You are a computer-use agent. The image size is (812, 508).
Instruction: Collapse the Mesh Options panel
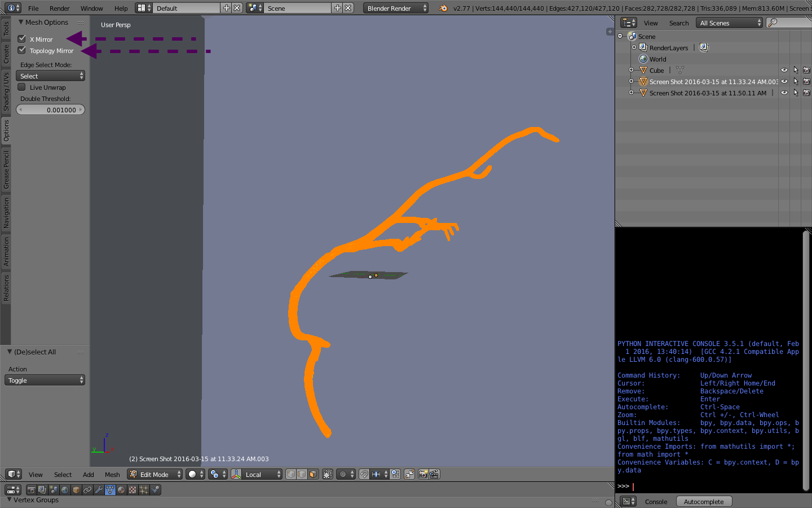pyautogui.click(x=21, y=22)
